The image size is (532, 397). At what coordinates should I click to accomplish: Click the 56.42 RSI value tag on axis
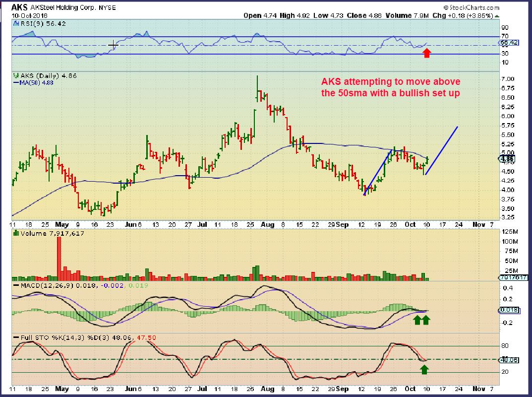coord(509,43)
